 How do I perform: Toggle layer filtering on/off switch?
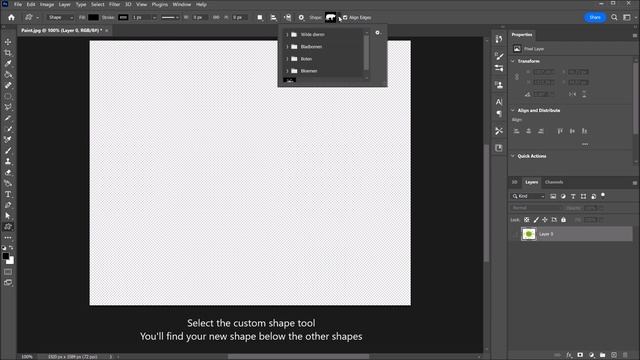(603, 196)
